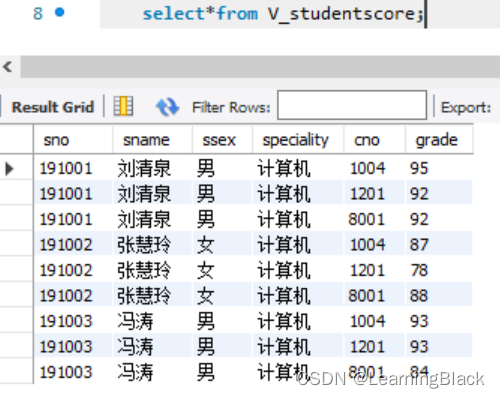
Task: Select 张慧玲 in the row with grade 87
Action: [x=152, y=245]
